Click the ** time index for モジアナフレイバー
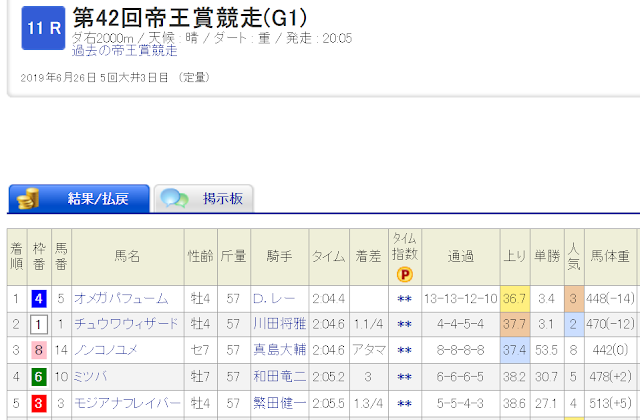The image size is (640, 420). tap(404, 404)
